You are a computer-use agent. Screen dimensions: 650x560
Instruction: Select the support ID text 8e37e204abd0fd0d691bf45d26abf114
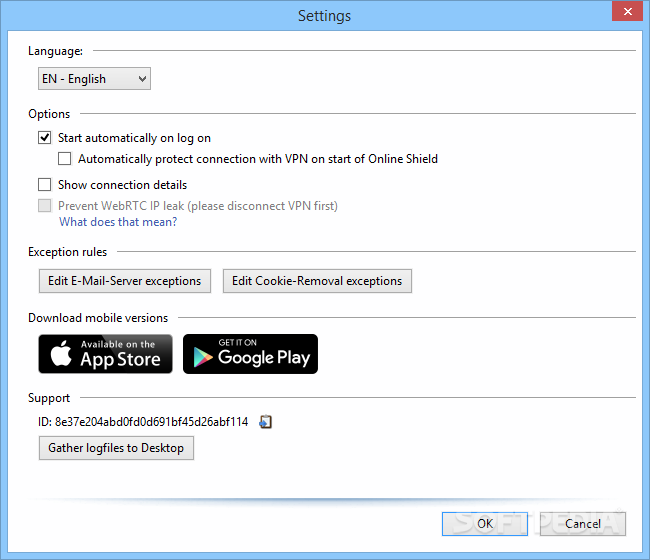151,422
